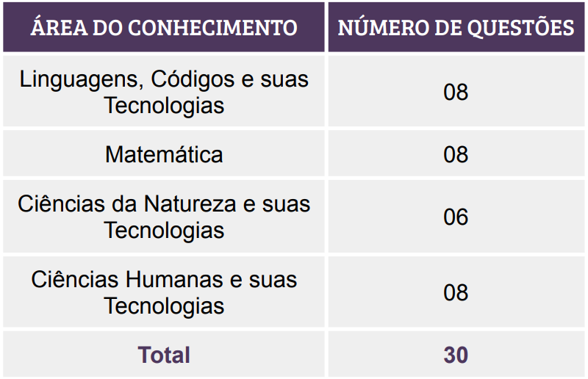This screenshot has width=588, height=379.
Task: Select the Linguagens, Códigos e suas Tecnologias cell
Action: pyautogui.click(x=163, y=92)
